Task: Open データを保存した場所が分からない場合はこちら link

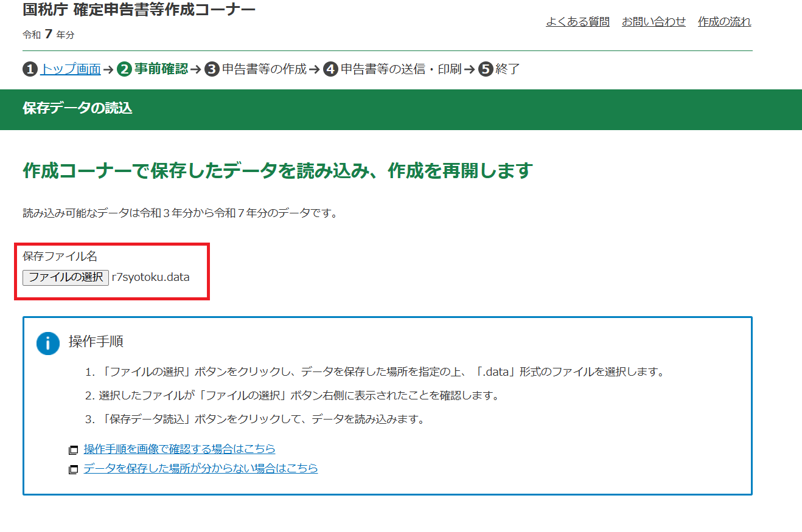Action: pos(201,469)
